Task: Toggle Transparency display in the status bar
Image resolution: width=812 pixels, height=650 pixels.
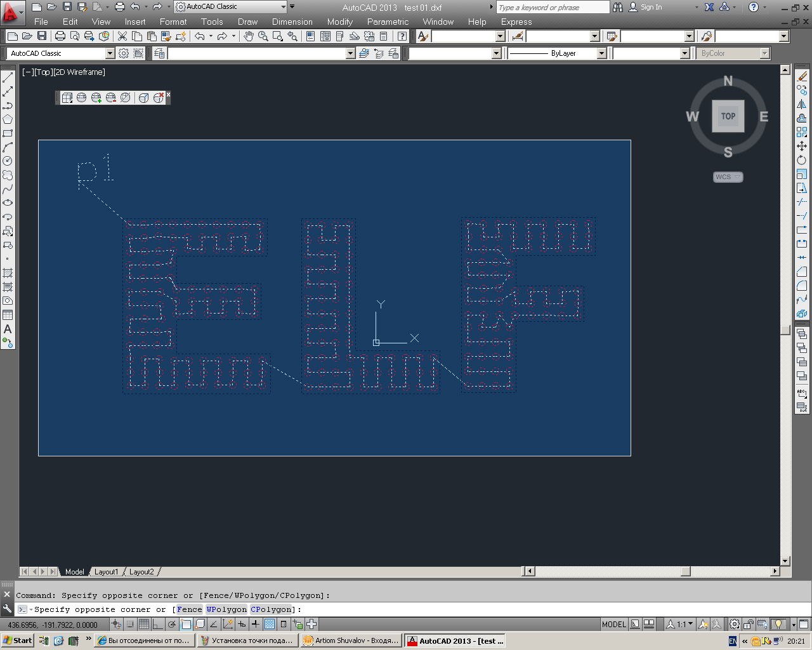Action: click(270, 624)
